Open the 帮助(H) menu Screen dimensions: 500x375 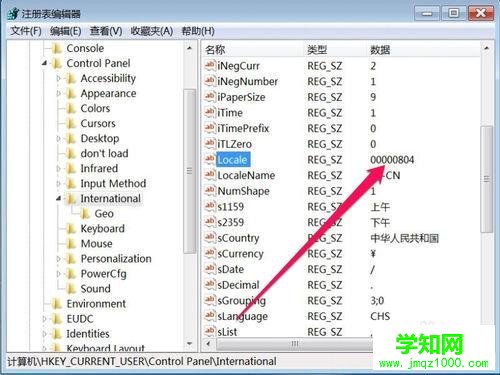[x=198, y=31]
